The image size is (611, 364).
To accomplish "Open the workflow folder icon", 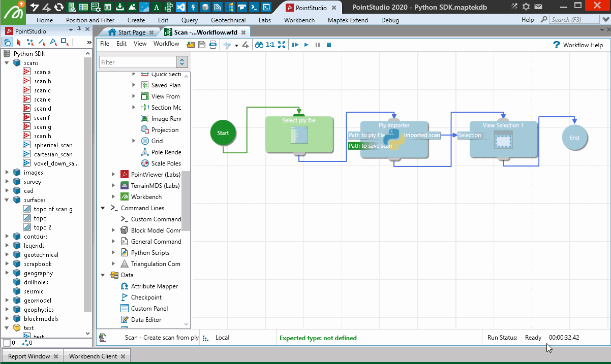I will (x=191, y=45).
